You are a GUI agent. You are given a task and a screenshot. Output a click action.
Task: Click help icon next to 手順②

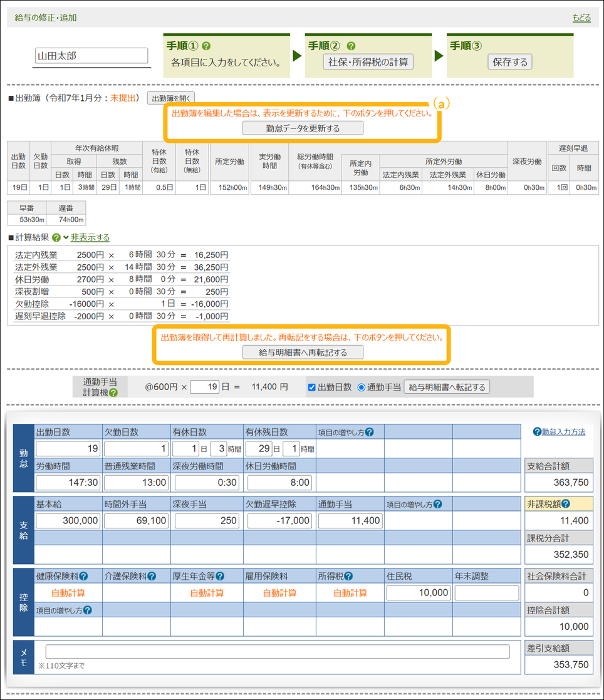click(x=351, y=46)
